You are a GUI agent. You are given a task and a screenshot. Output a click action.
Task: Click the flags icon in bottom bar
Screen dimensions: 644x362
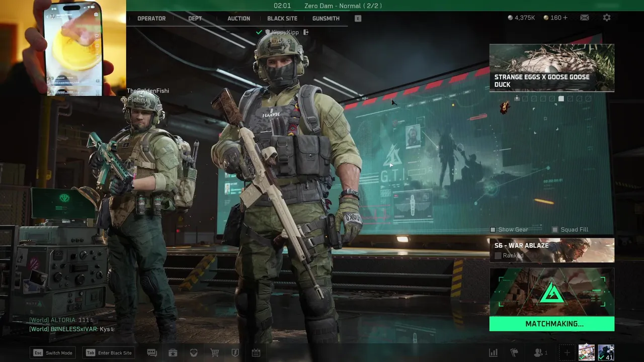pos(514,353)
